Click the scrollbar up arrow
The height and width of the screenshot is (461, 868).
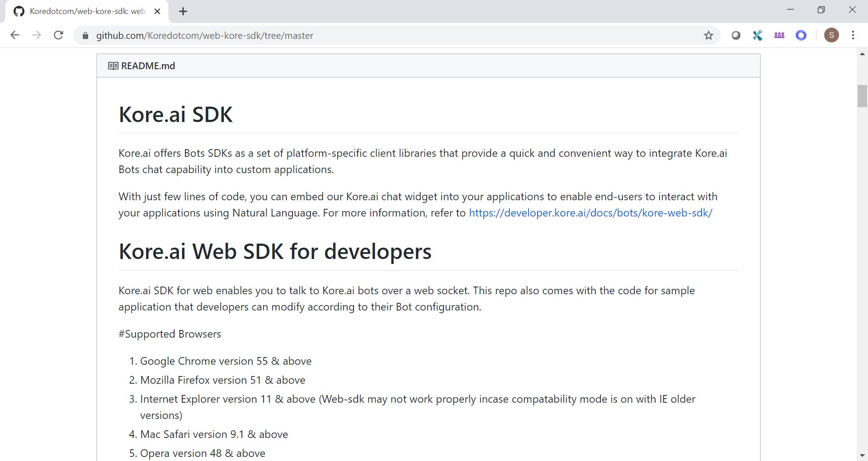[x=862, y=54]
